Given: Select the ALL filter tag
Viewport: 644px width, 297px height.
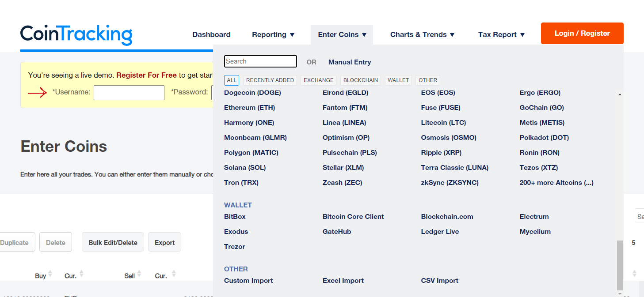Looking at the screenshot, I should pos(232,80).
